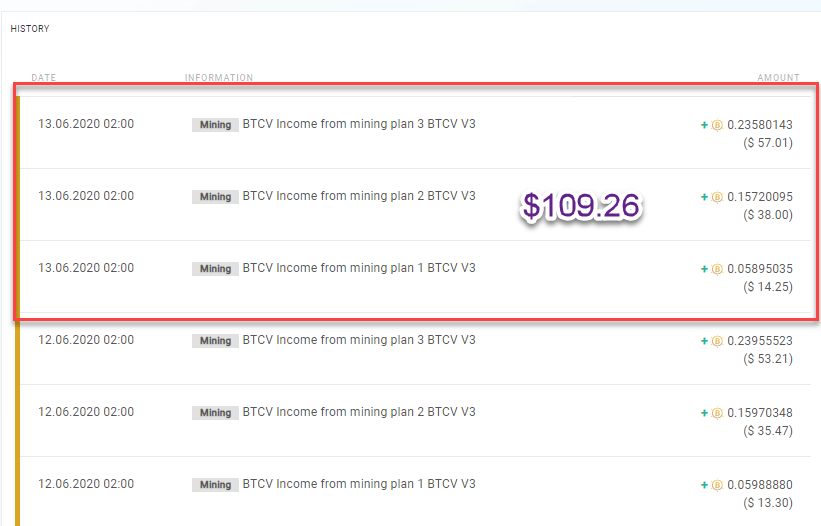The height and width of the screenshot is (526, 821).
Task: Click the HISTORY section heading
Action: [x=30, y=29]
